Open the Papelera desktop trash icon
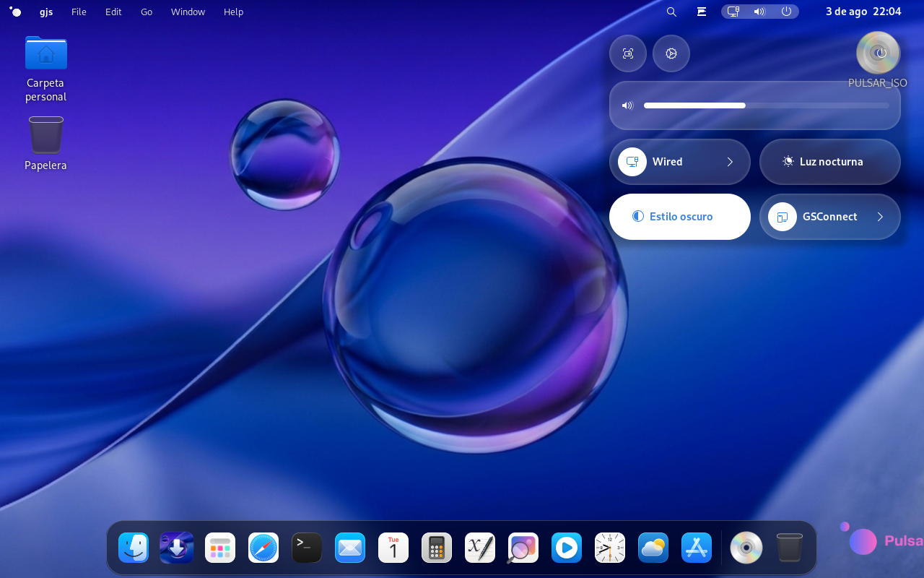Viewport: 924px width, 578px height. pos(46,144)
